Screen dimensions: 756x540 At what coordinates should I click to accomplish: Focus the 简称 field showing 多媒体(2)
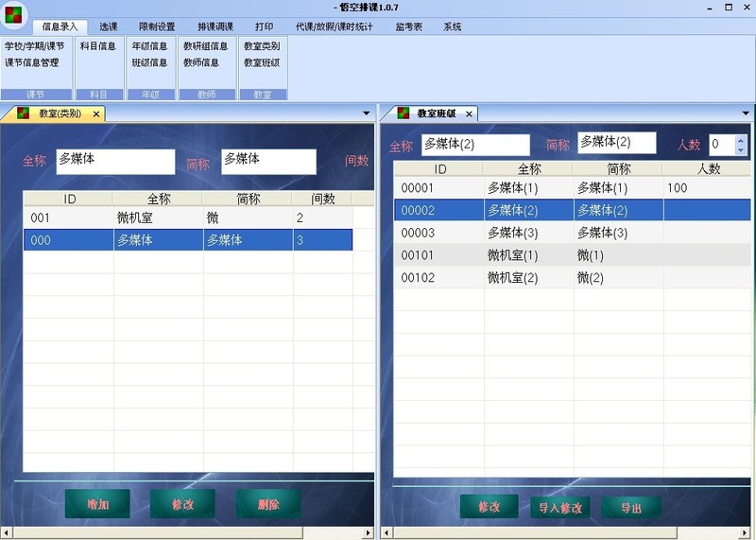pos(617,143)
